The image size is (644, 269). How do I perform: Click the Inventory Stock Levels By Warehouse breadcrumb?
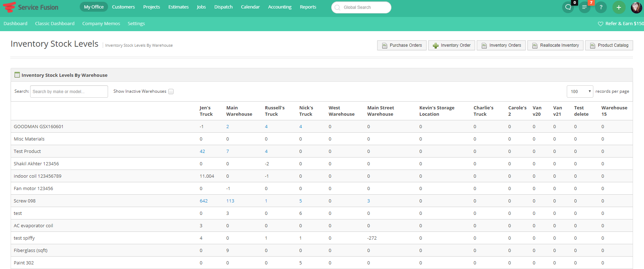tap(139, 45)
